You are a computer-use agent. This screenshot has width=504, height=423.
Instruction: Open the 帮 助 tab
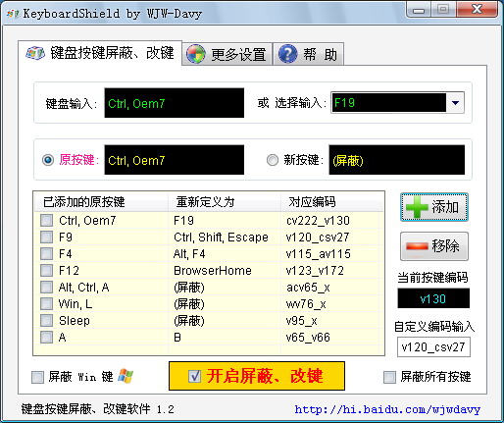308,54
